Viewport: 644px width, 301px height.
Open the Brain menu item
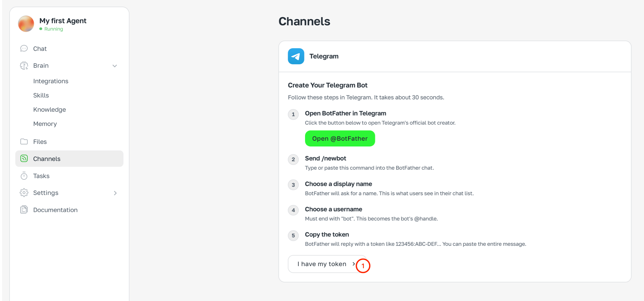click(69, 66)
